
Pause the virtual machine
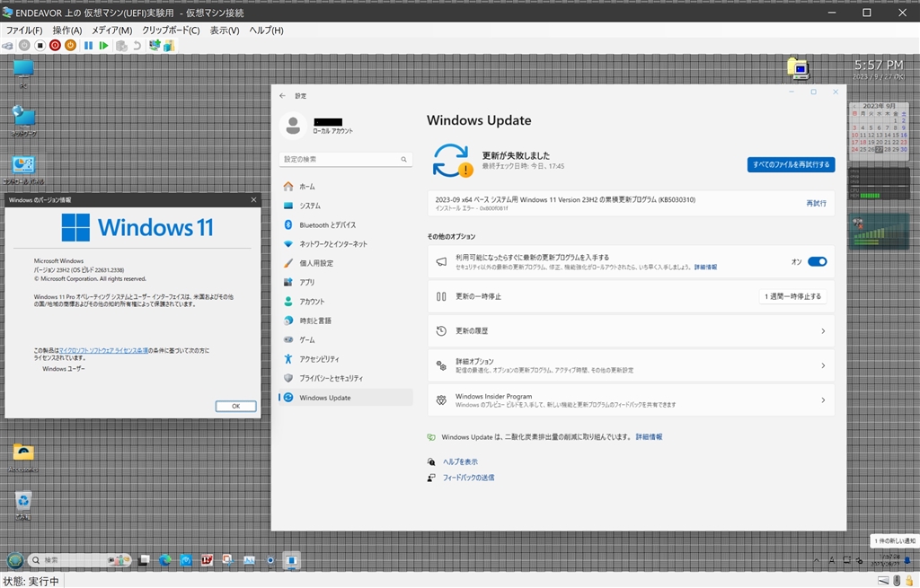pos(89,46)
